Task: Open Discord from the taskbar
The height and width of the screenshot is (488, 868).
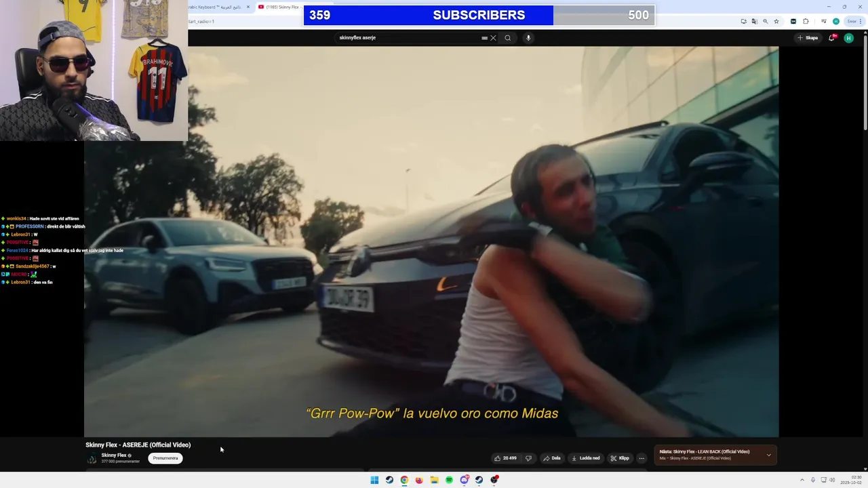Action: click(465, 480)
